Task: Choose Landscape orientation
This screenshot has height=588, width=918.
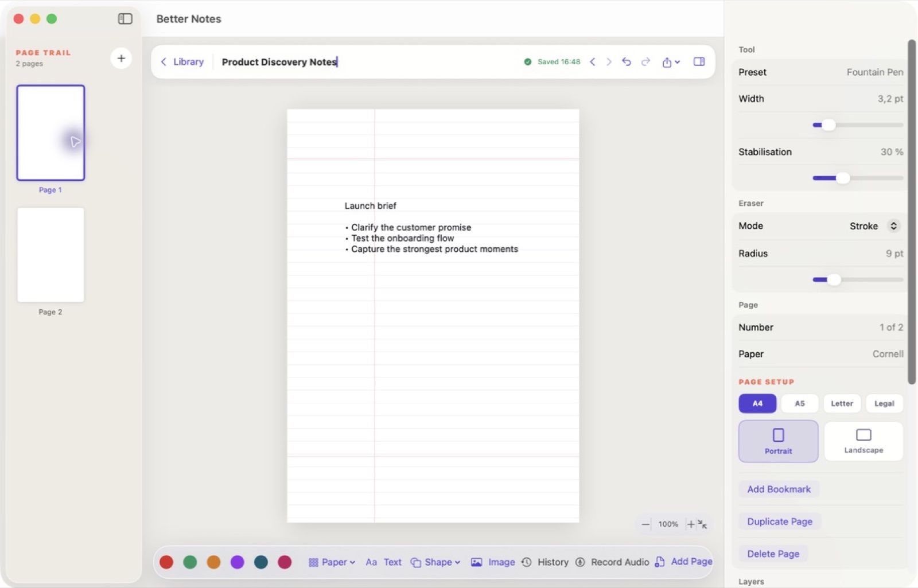Action: point(863,441)
